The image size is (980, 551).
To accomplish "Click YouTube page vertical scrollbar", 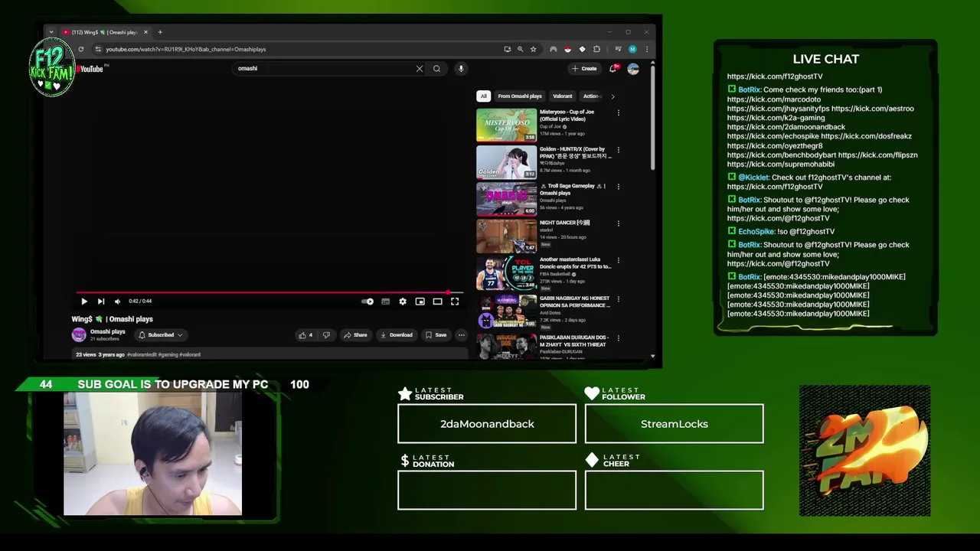I will pos(652,119).
